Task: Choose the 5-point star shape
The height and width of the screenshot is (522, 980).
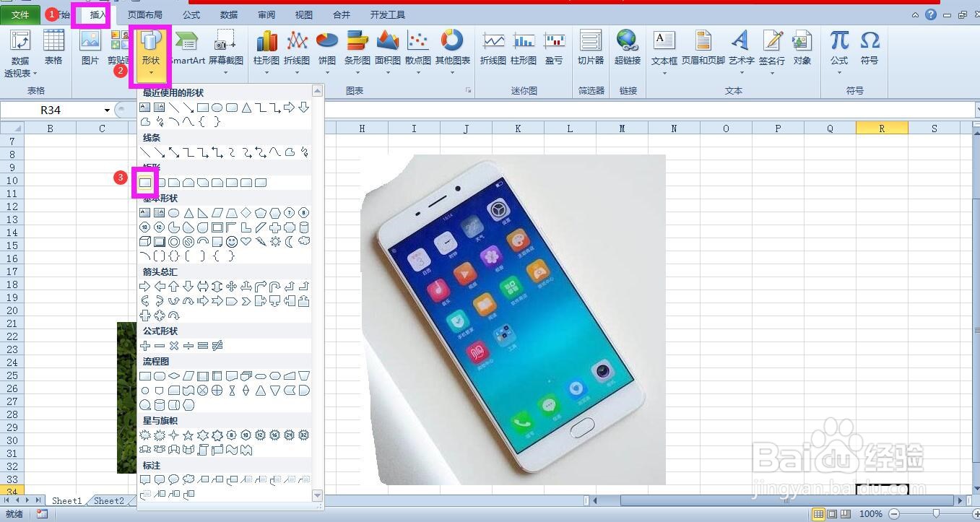Action: [188, 435]
